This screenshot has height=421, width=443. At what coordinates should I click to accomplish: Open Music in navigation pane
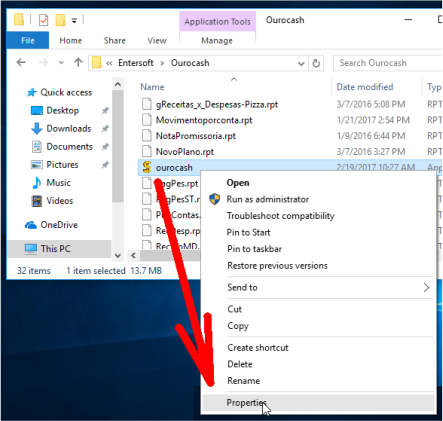coord(58,182)
